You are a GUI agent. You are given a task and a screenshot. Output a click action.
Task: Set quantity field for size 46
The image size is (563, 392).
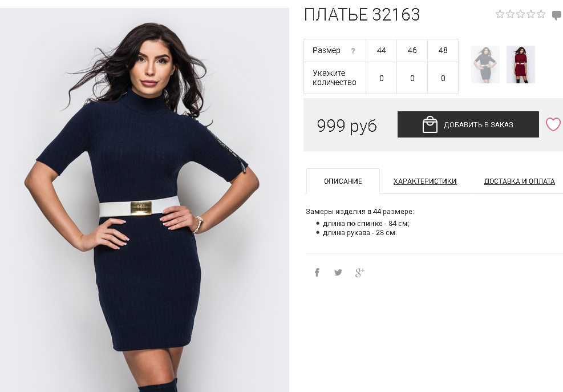(412, 78)
